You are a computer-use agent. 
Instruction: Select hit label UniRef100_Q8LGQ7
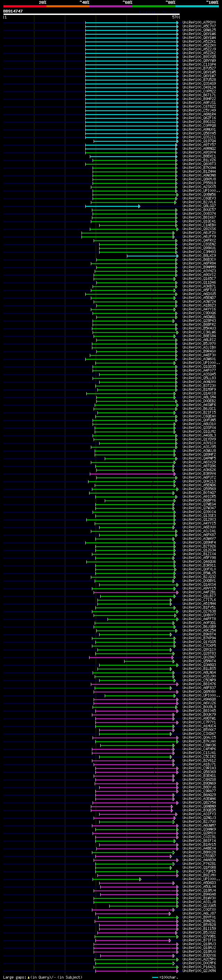click(x=199, y=206)
